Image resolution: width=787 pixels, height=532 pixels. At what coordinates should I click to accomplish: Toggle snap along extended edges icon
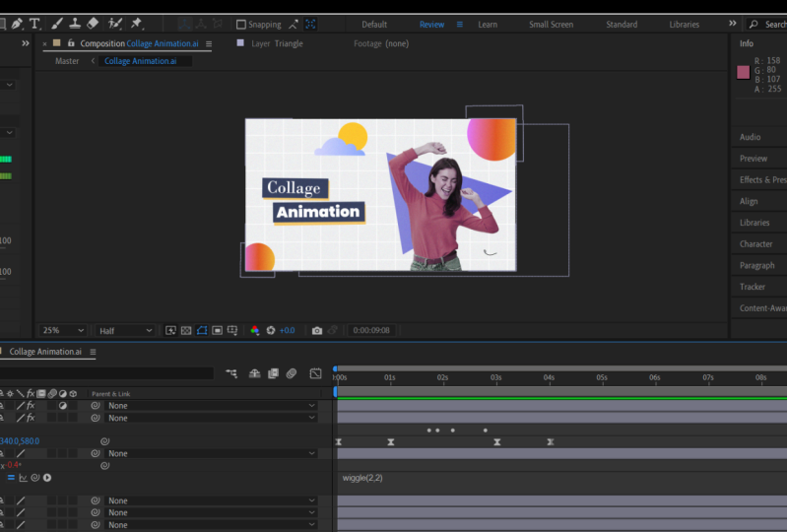(x=294, y=24)
